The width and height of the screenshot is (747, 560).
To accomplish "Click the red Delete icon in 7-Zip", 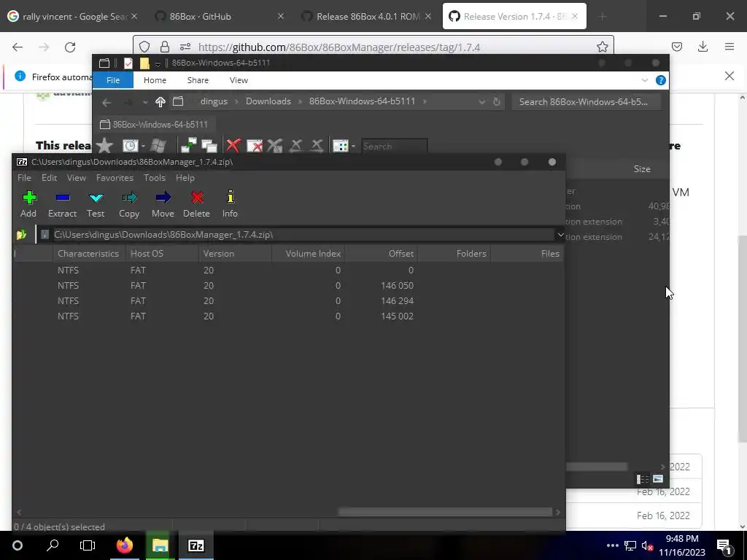I will [x=197, y=197].
